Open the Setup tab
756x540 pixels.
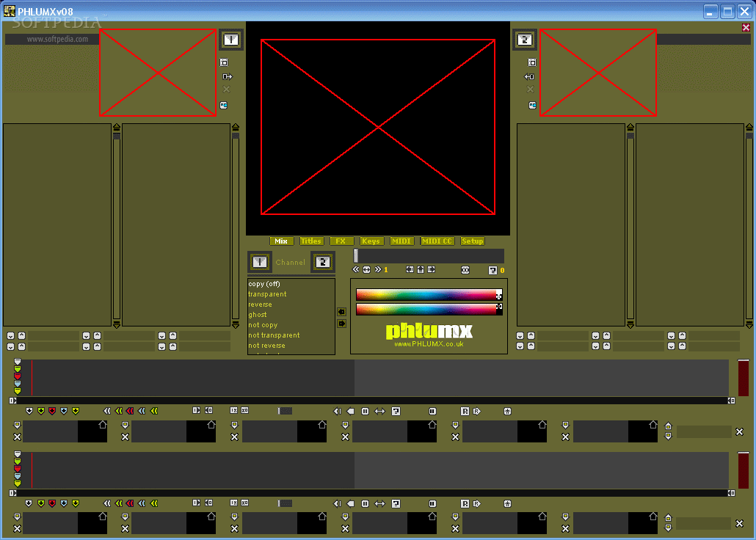(472, 241)
